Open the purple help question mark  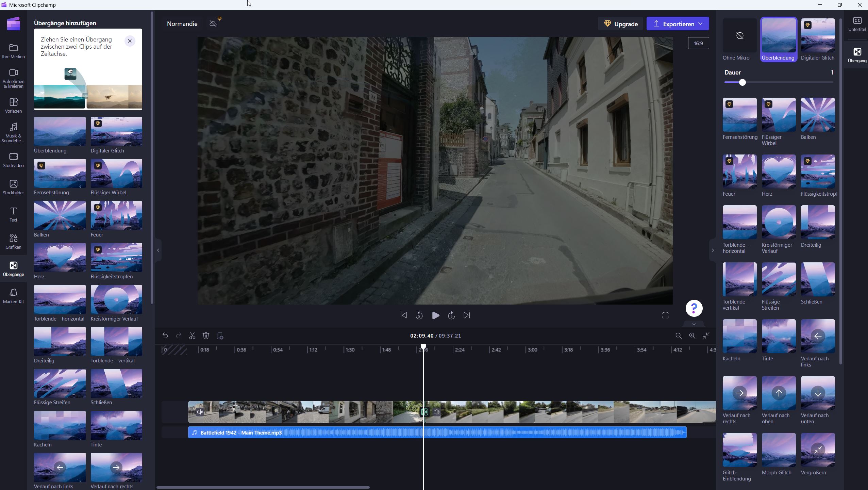pos(694,308)
